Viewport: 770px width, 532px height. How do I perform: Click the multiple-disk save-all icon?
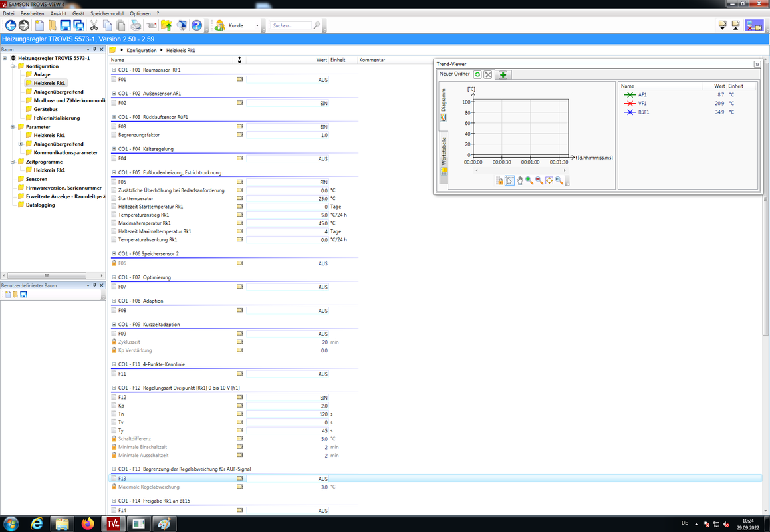click(78, 25)
